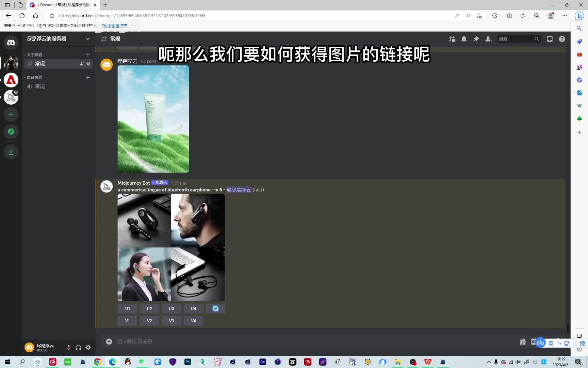Screen dimensions: 588x368
Task: Click the Add a Server plus icon
Action: click(11, 114)
